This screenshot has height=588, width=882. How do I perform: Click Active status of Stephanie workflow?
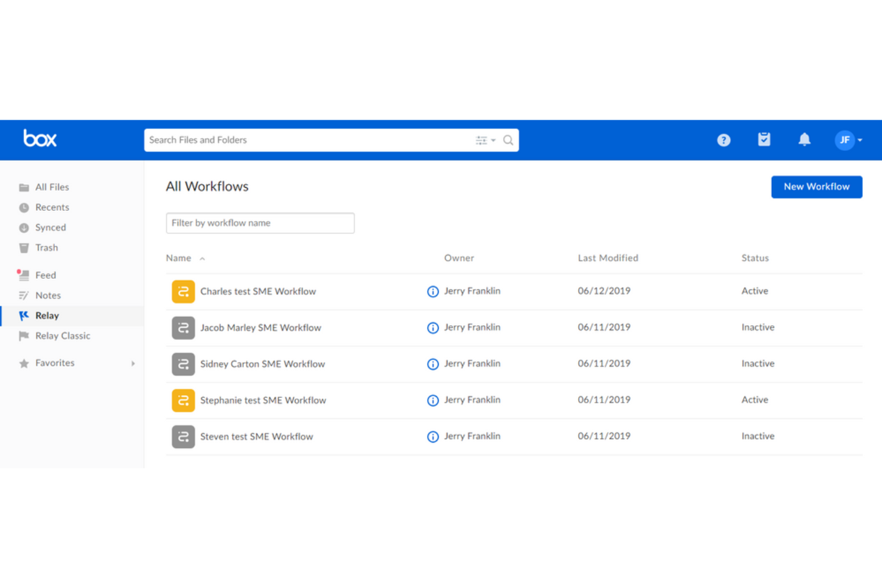[754, 400]
